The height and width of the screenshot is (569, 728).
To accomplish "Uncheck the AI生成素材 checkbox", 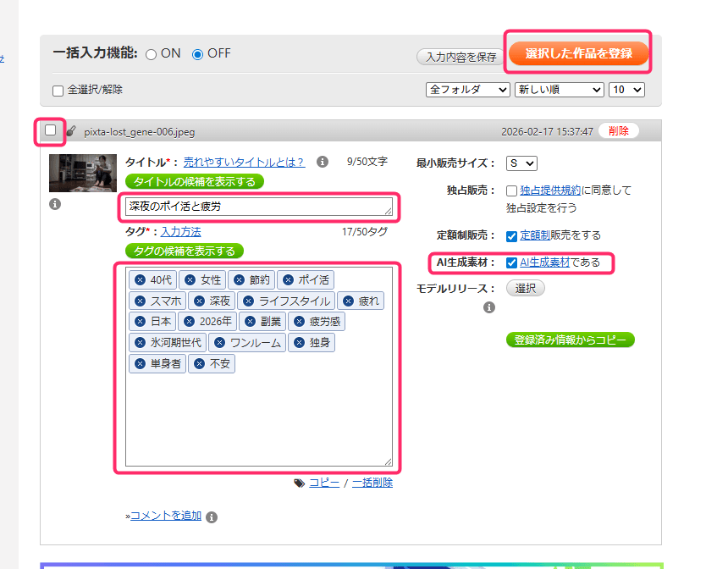I will click(x=511, y=262).
